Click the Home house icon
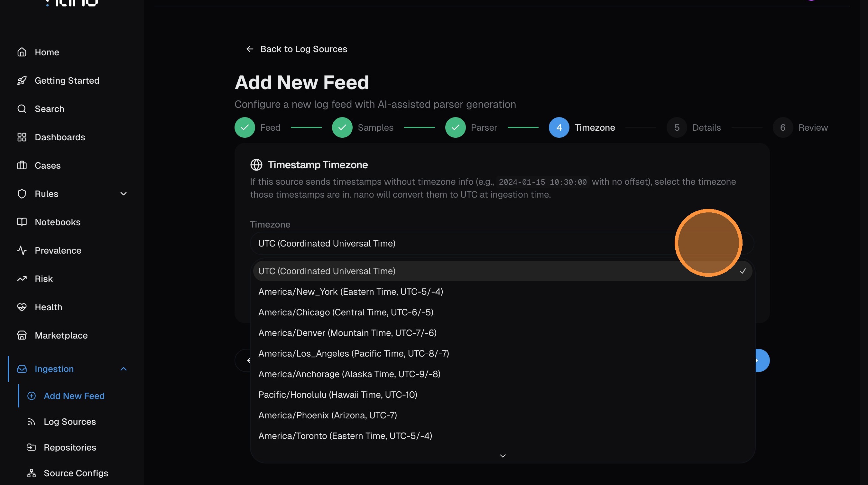868x485 pixels. coord(22,52)
